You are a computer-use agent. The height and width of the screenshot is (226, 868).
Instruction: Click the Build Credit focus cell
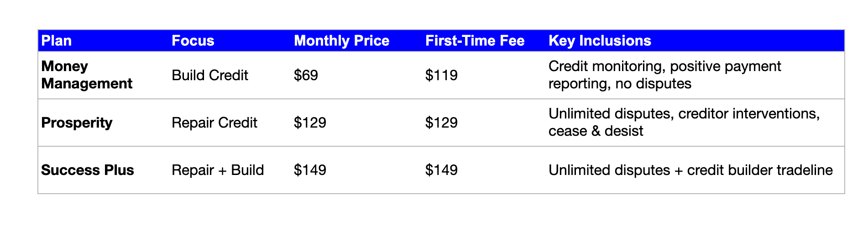click(210, 75)
